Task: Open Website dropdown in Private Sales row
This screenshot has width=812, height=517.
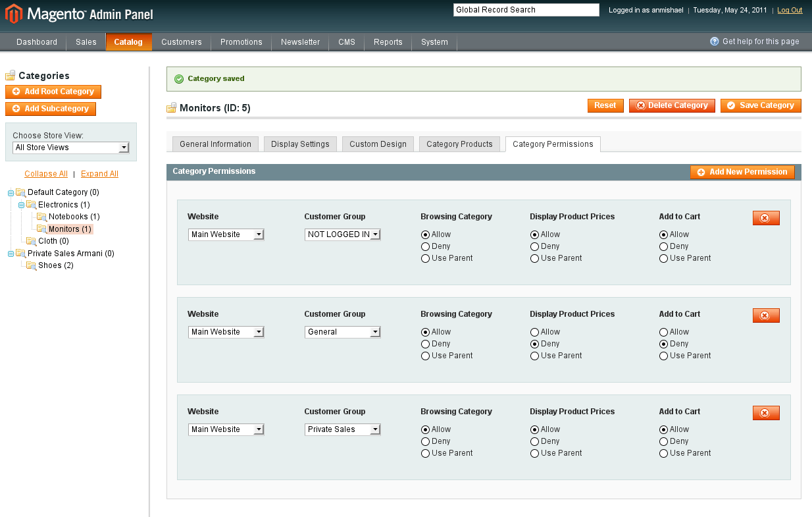Action: [226, 429]
